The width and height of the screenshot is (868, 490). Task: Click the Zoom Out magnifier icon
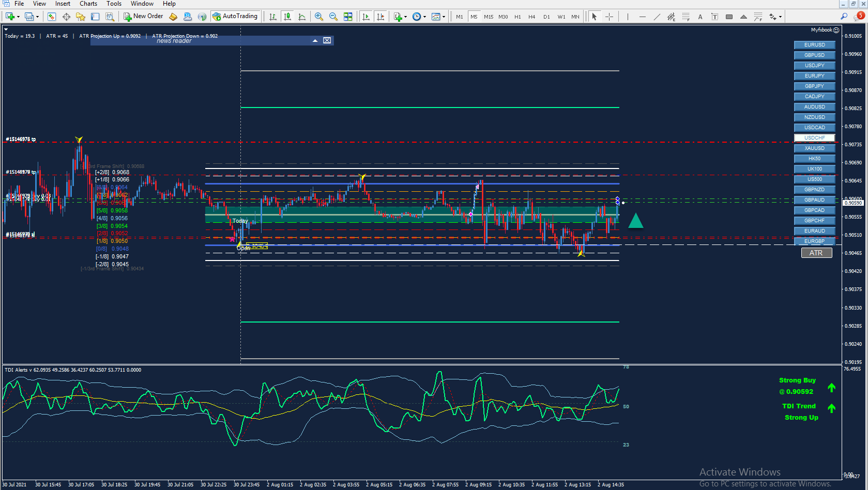click(x=333, y=17)
